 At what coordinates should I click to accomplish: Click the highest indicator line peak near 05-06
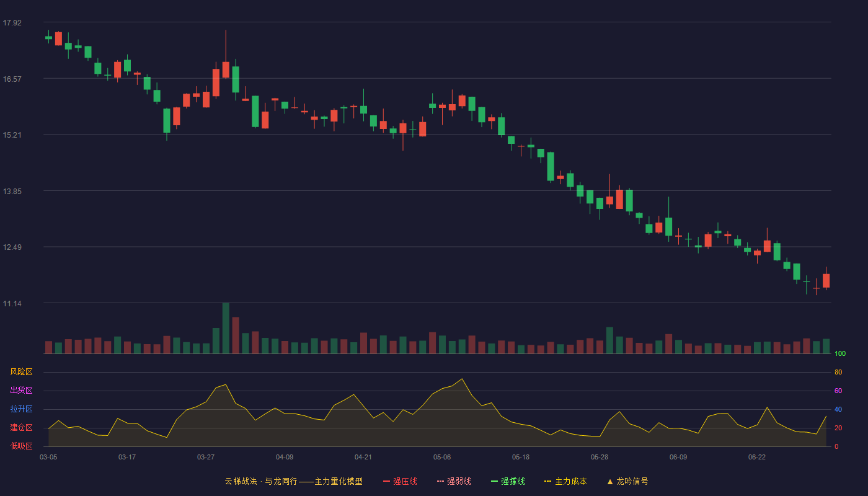point(462,379)
